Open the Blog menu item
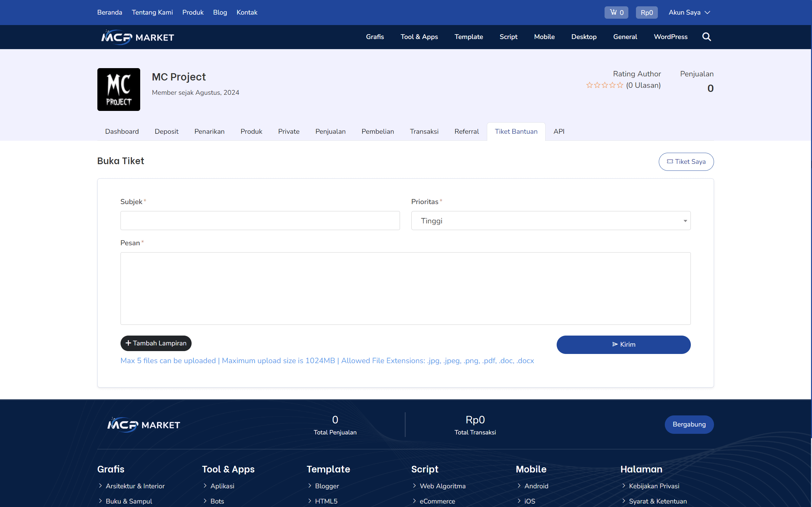812x507 pixels. coord(220,12)
